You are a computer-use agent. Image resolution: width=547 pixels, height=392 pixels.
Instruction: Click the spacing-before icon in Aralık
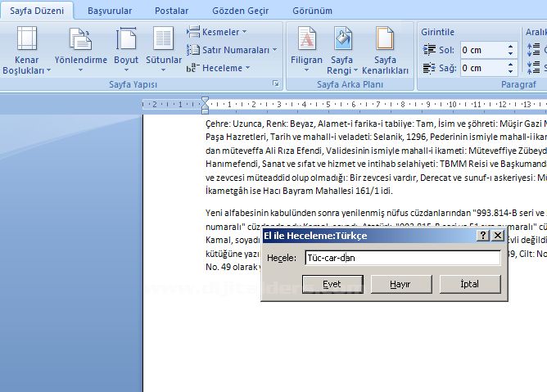[533, 50]
